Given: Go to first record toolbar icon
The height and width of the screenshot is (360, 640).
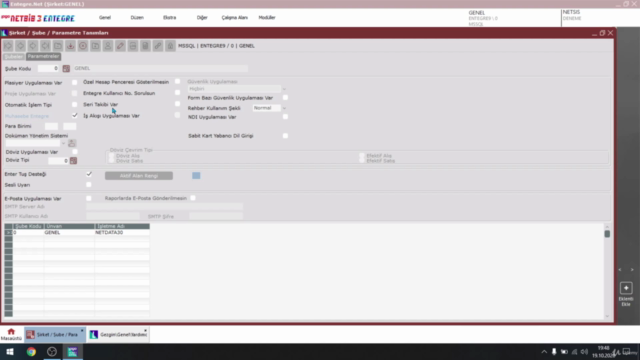Looking at the screenshot, I should coord(8,46).
